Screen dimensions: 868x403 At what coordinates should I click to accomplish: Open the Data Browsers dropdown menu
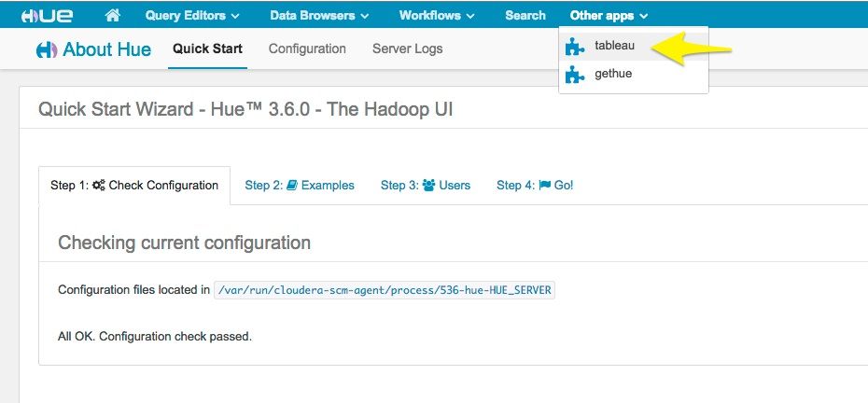pos(319,16)
